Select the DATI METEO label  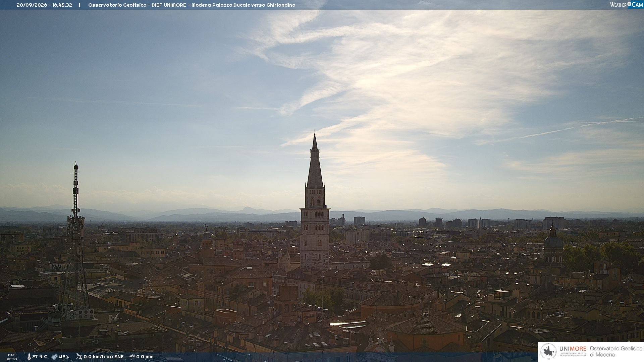click(12, 357)
